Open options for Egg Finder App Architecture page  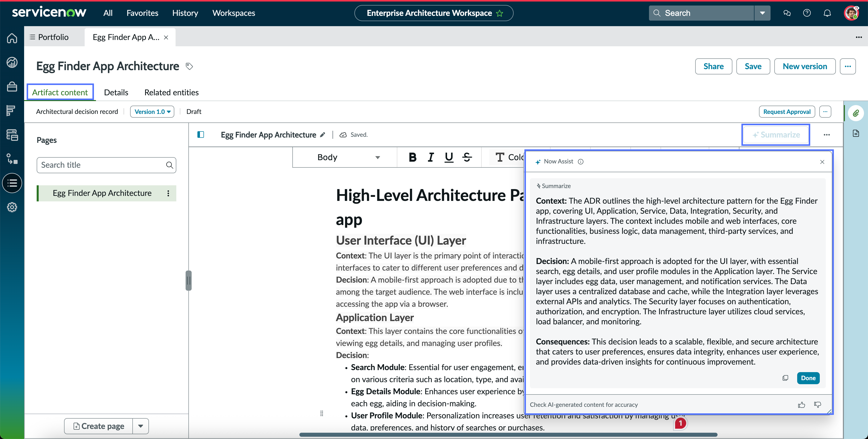[168, 193]
